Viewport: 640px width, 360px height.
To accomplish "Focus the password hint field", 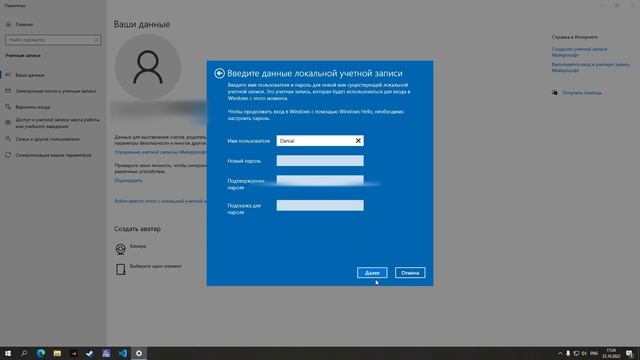I will (x=320, y=205).
